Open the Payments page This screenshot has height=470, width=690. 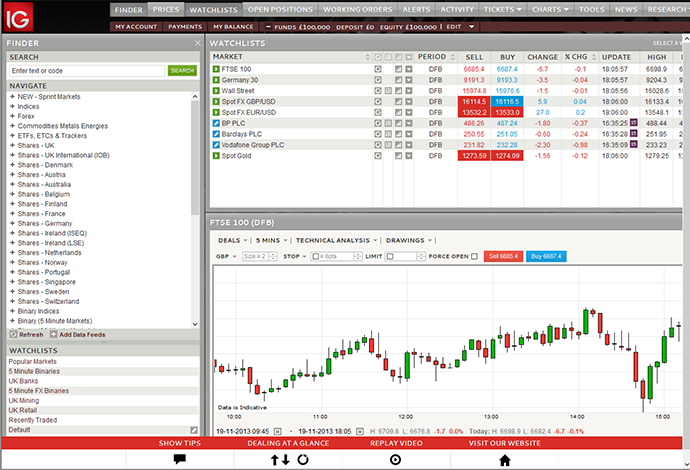pos(185,27)
